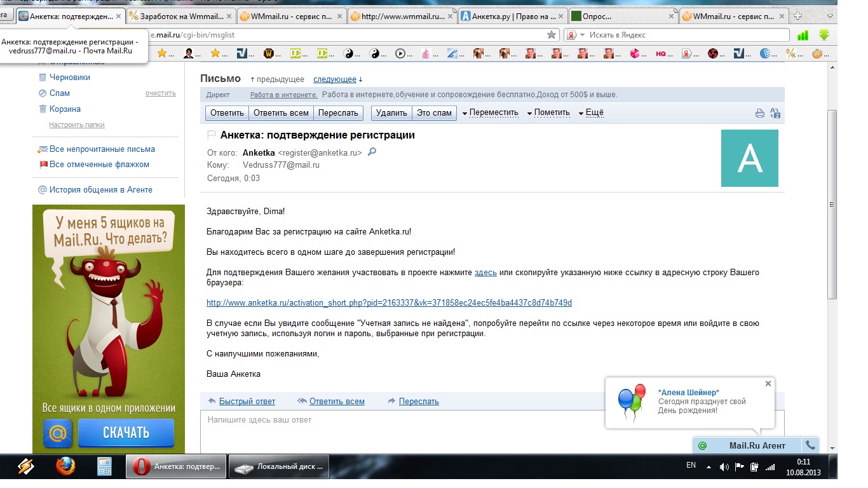Open the Yandex search engine dropdown
This screenshot has width=868, height=488.
pyautogui.click(x=576, y=35)
